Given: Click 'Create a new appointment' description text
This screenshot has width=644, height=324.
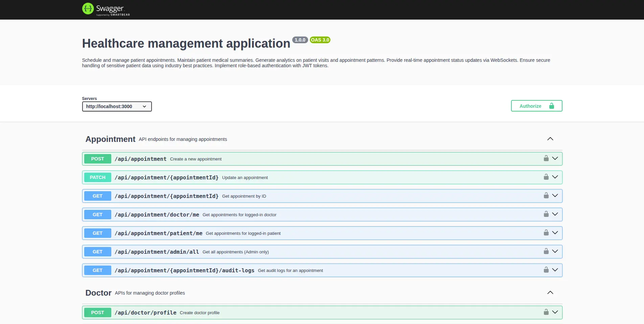Looking at the screenshot, I should (196, 159).
